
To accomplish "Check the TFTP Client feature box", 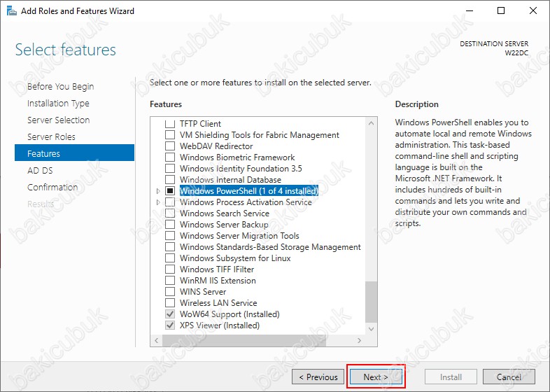I will click(170, 123).
